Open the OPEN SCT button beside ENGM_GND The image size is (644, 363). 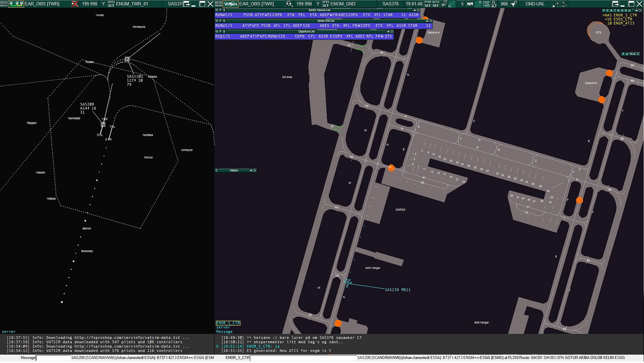325,4
